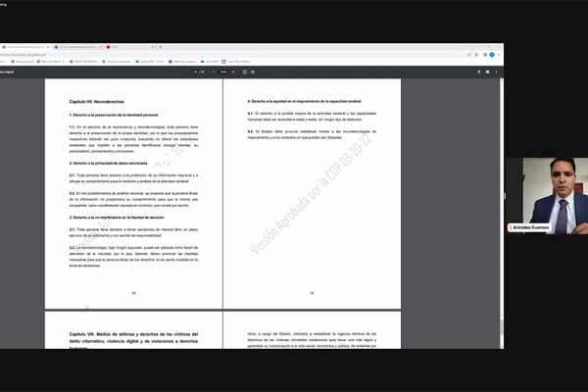
Task: Bookmark this page with the star icon
Action: point(476,55)
